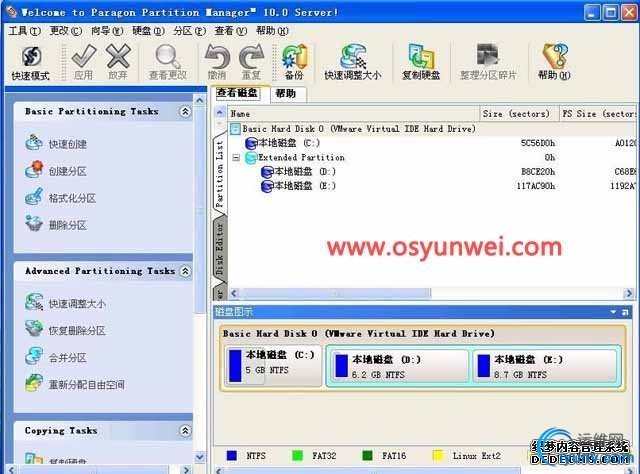This screenshot has height=474, width=640.
Task: Click the 撤消 undo arrow icon
Action: pyautogui.click(x=217, y=56)
